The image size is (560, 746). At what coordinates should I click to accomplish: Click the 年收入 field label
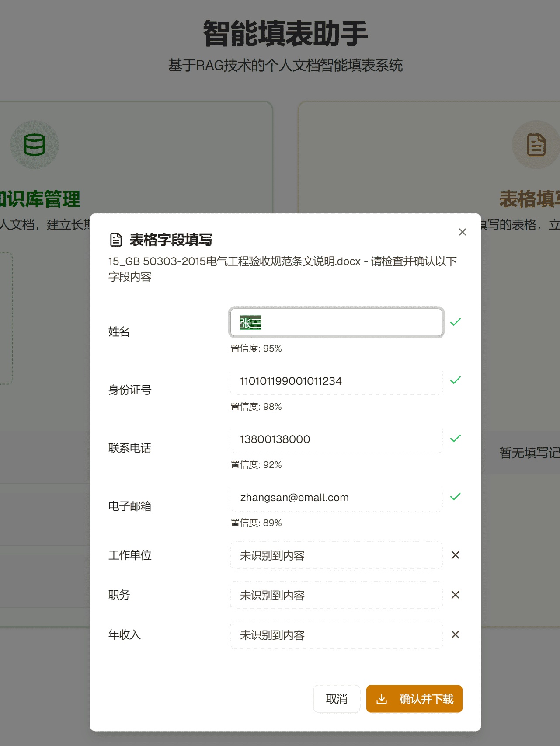125,635
